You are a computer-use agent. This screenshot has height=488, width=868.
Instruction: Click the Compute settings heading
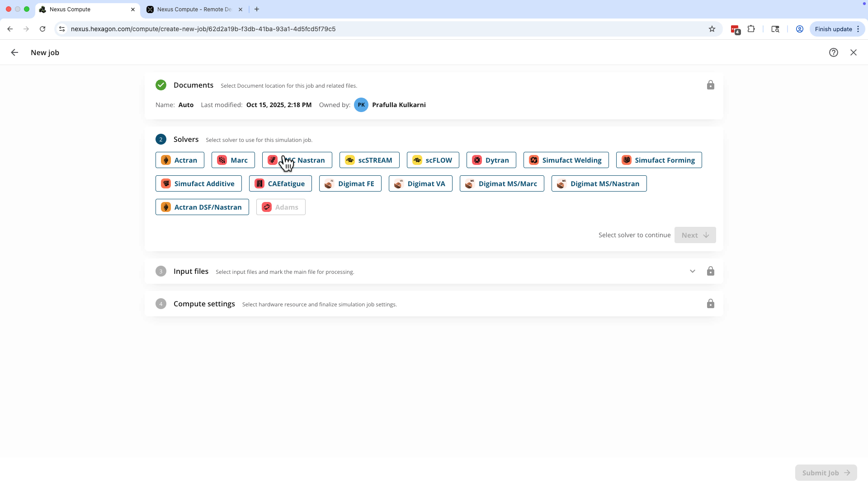pyautogui.click(x=204, y=304)
